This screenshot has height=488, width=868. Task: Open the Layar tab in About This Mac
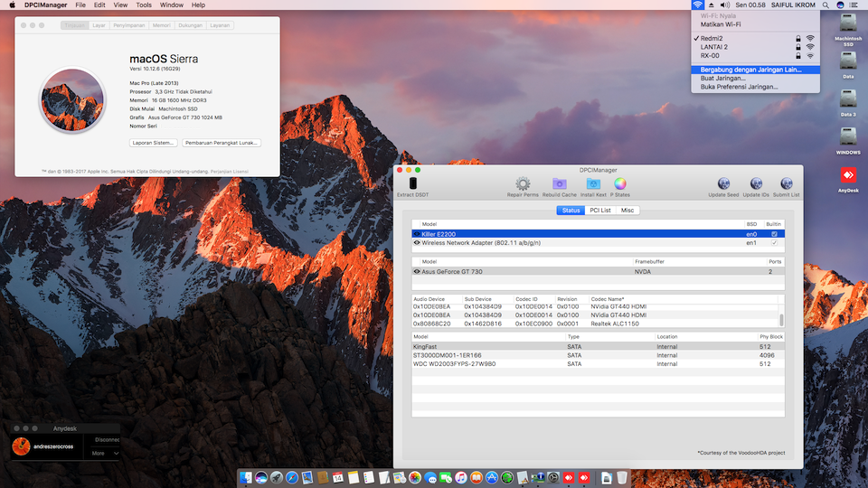pyautogui.click(x=99, y=25)
